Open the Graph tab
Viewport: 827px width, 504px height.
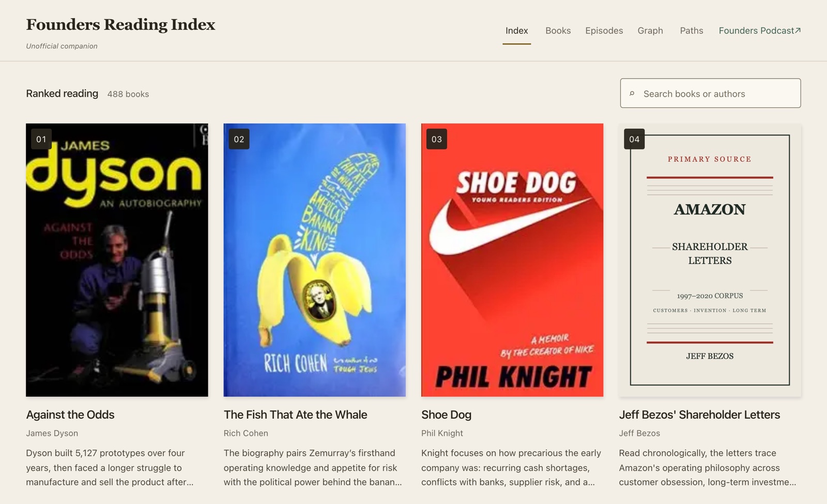650,30
